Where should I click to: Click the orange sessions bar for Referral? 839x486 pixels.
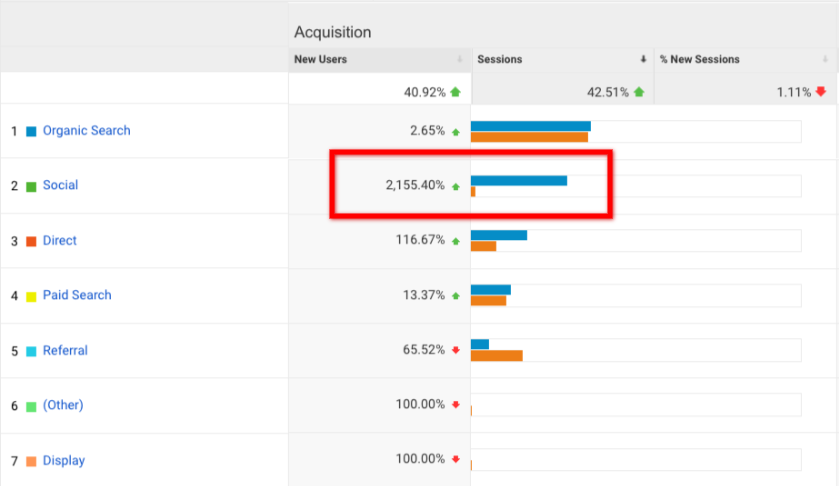[x=496, y=355]
